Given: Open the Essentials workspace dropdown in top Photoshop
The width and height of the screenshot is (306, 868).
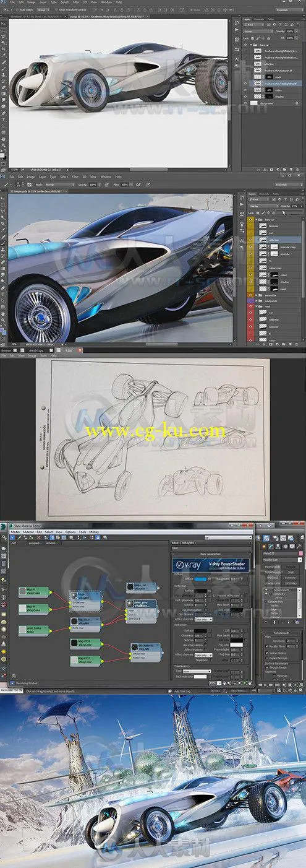Looking at the screenshot, I should 289,10.
